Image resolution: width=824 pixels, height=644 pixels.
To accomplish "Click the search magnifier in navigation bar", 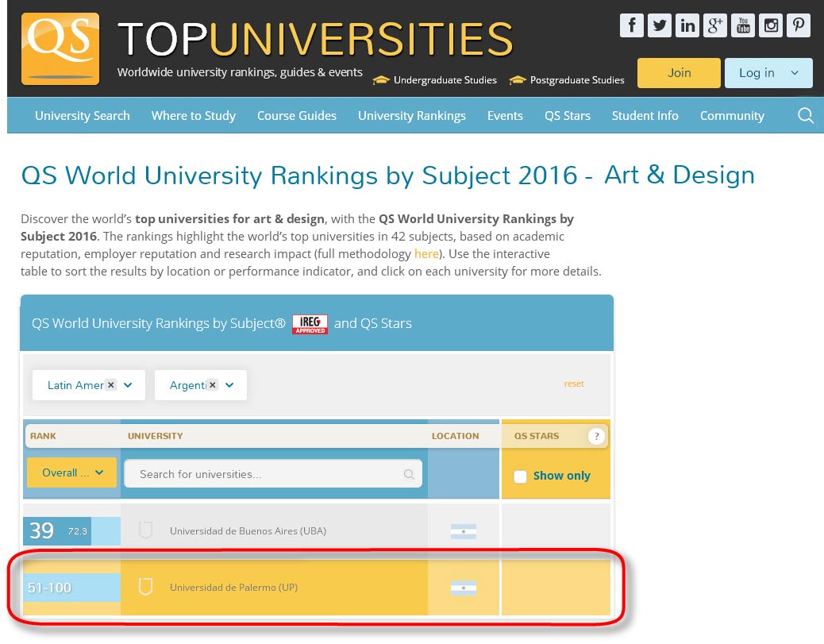I will coord(806,115).
